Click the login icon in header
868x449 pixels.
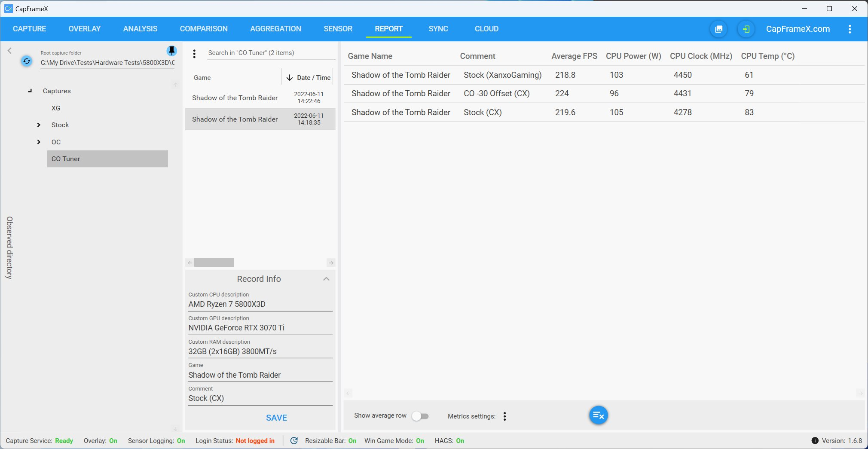pyautogui.click(x=746, y=29)
